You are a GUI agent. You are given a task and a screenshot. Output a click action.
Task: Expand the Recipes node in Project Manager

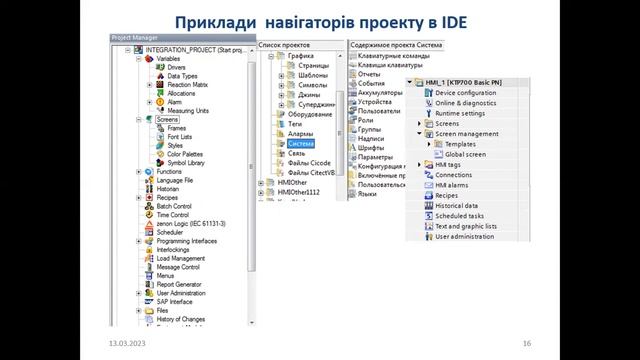[138, 198]
